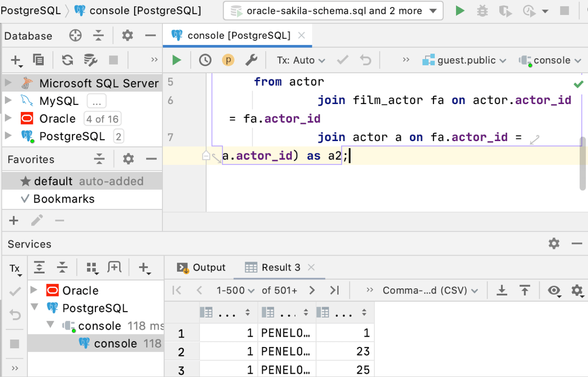The height and width of the screenshot is (377, 588).
Task: Open query history clock icon
Action: (205, 60)
